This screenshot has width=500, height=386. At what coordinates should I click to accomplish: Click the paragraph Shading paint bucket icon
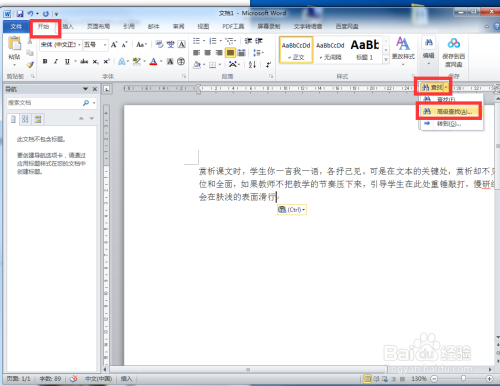197,65
